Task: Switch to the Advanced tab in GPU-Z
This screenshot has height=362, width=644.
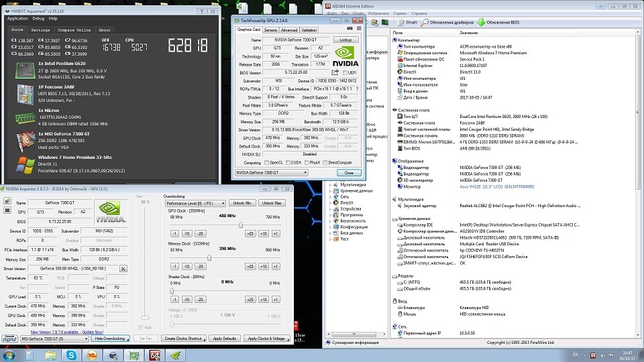Action: pyautogui.click(x=288, y=30)
